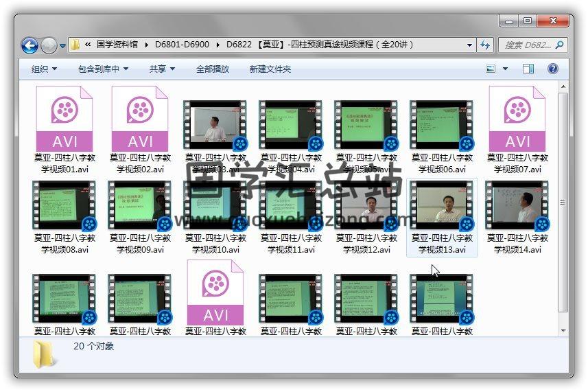Click D6801-D6900 in the breadcrumb path

pyautogui.click(x=182, y=45)
